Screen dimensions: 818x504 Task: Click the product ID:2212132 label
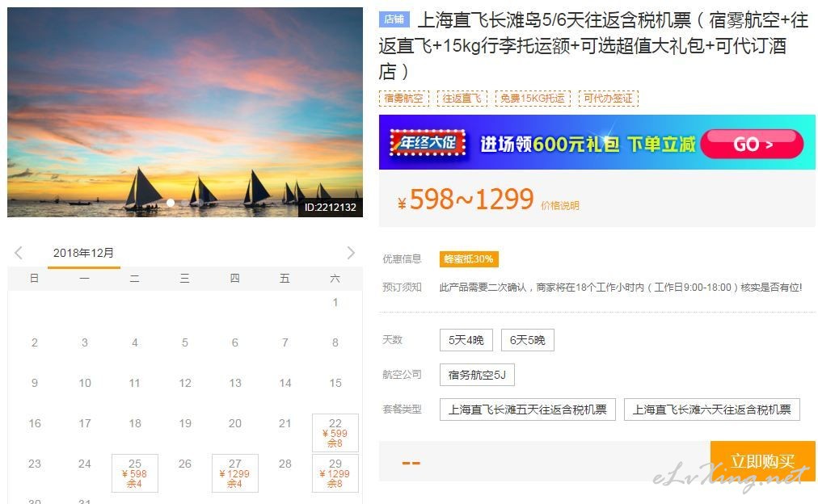point(331,207)
